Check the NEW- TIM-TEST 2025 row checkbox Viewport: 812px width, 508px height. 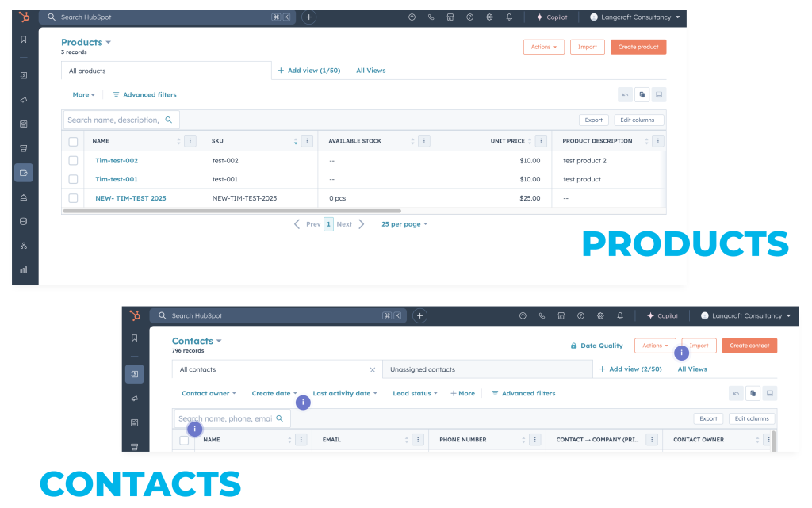[x=73, y=198]
